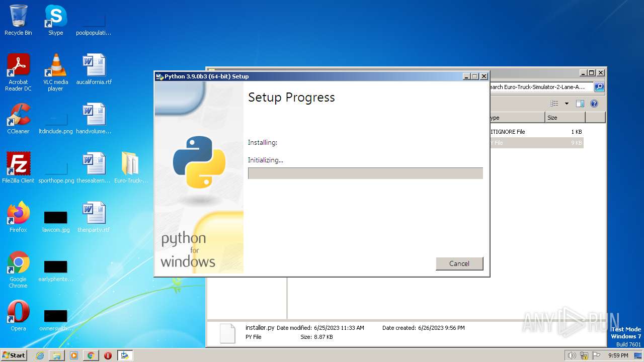Open aucalifornia.rtf document

pyautogui.click(x=94, y=69)
